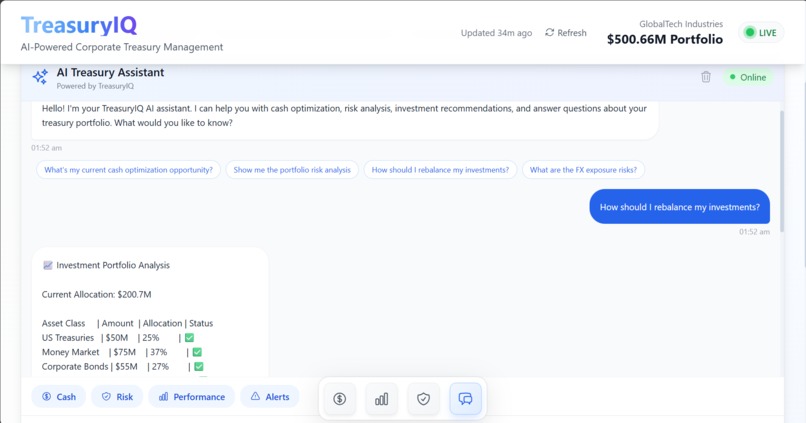Click the warning triangle icon in Alerts pill

[255, 396]
